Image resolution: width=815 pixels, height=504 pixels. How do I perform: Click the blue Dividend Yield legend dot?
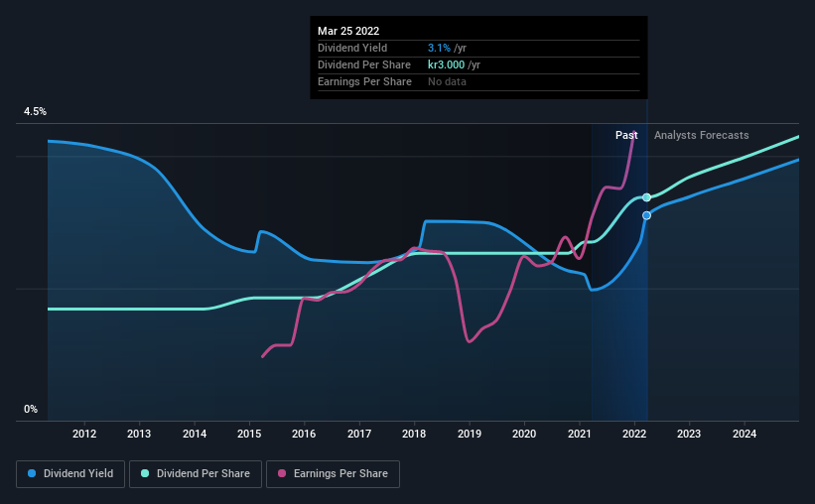[32, 473]
